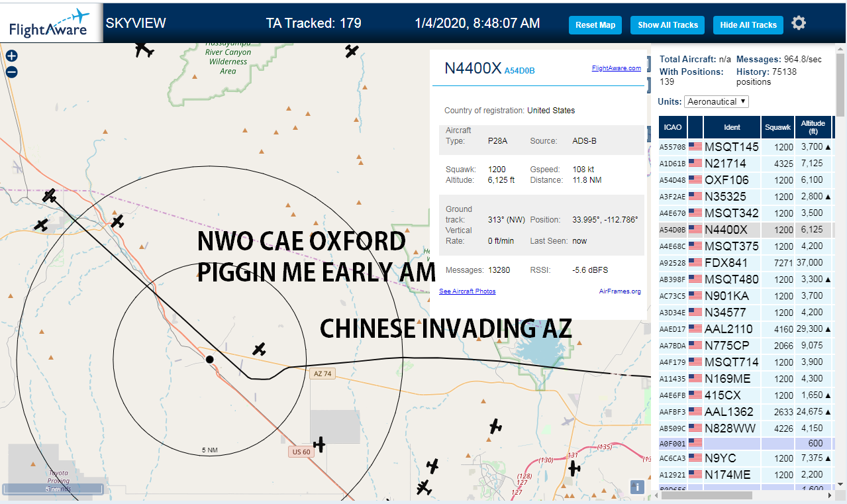
Task: Select FDX841 aircraft row
Action: click(x=746, y=263)
